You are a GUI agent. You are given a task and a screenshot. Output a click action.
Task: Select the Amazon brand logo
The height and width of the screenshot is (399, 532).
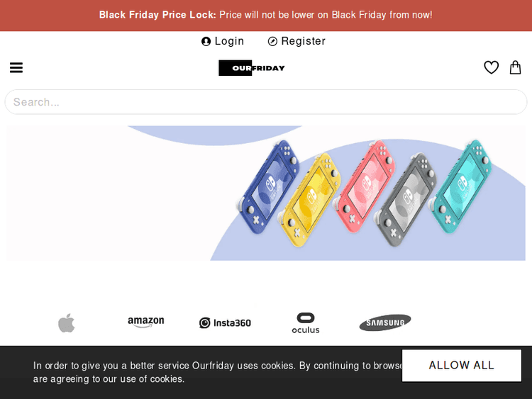coord(146,322)
